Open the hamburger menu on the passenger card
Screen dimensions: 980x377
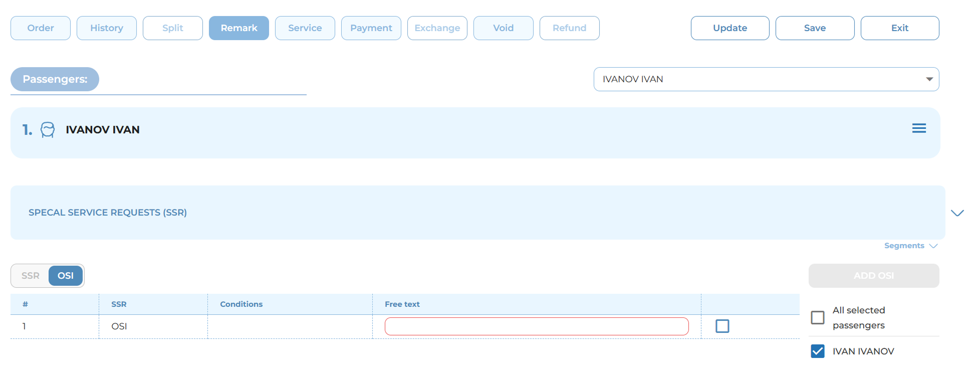point(918,128)
